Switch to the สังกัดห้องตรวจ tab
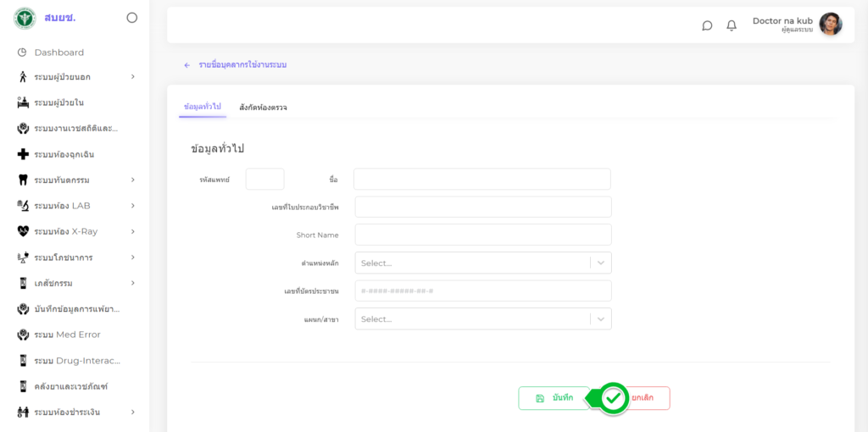868x432 pixels. pos(263,108)
